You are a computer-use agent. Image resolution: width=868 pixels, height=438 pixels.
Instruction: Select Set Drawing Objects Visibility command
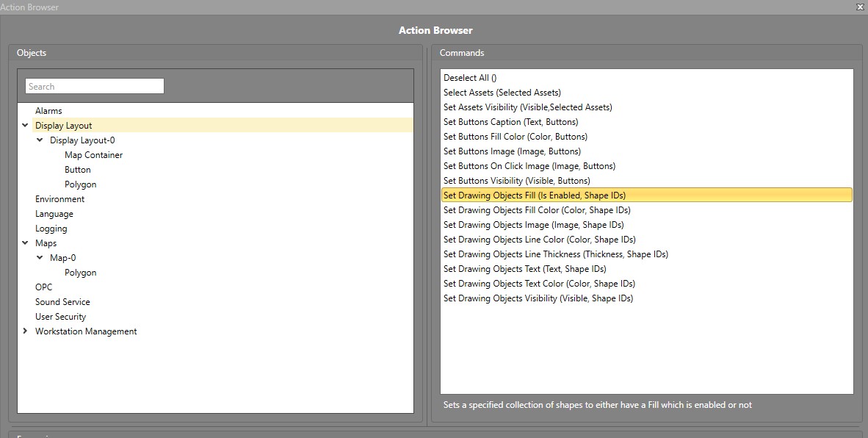coord(538,298)
